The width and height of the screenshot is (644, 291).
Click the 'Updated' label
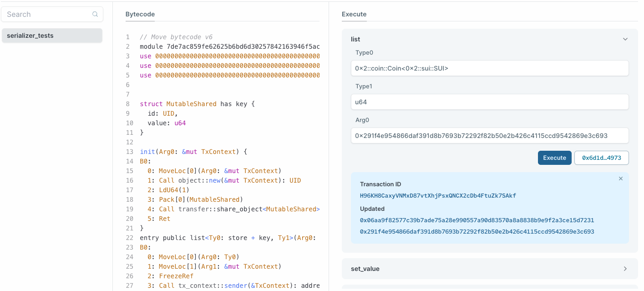tap(372, 209)
